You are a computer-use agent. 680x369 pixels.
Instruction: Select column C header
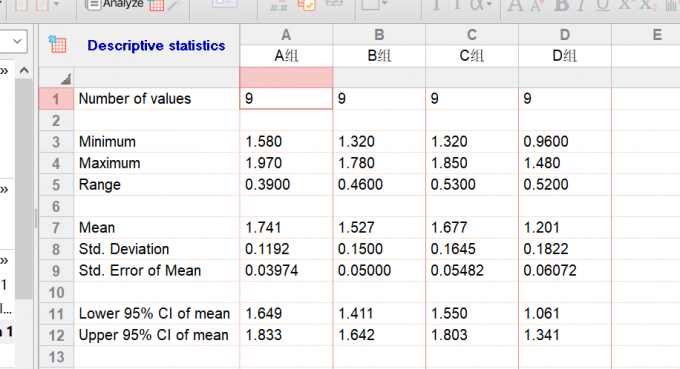[472, 35]
